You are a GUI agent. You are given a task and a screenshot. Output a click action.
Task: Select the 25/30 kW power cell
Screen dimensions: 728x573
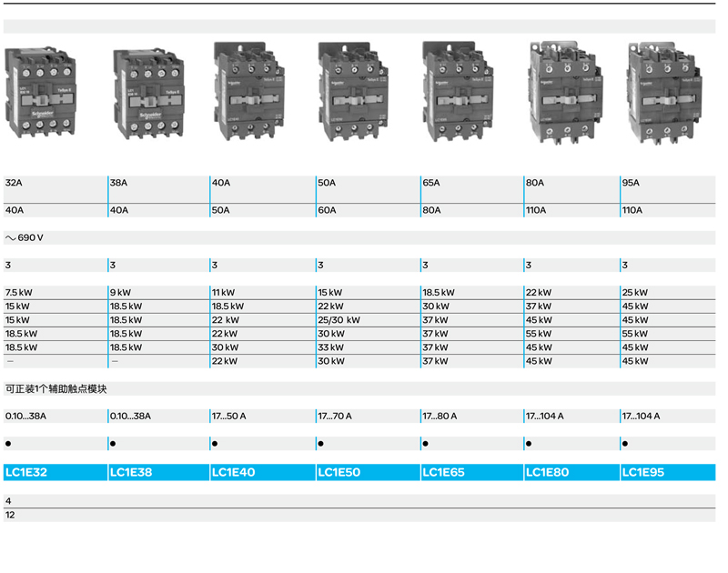(x=369, y=319)
